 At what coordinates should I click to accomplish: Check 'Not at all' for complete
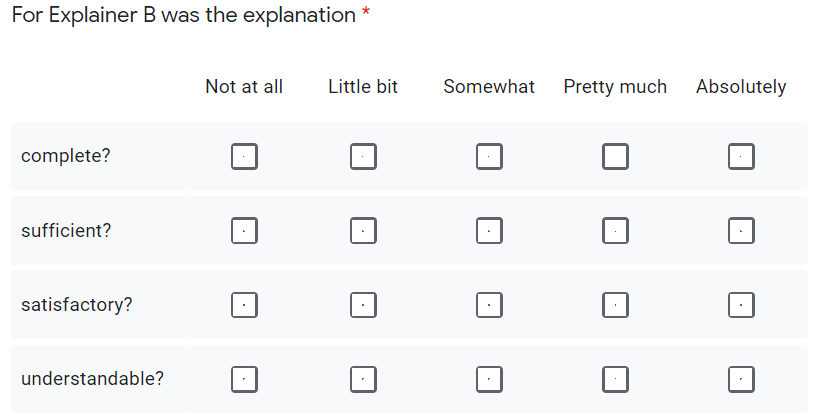click(244, 157)
